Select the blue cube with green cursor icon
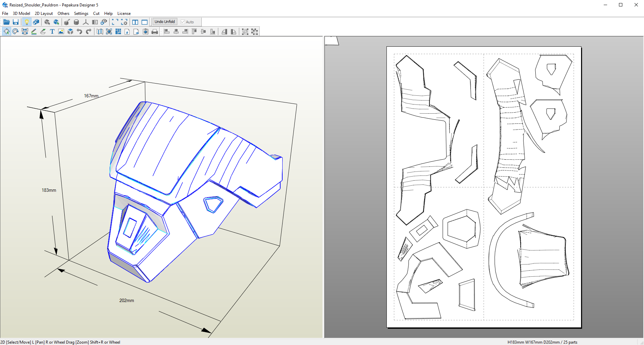The height and width of the screenshot is (345, 644). [x=56, y=22]
